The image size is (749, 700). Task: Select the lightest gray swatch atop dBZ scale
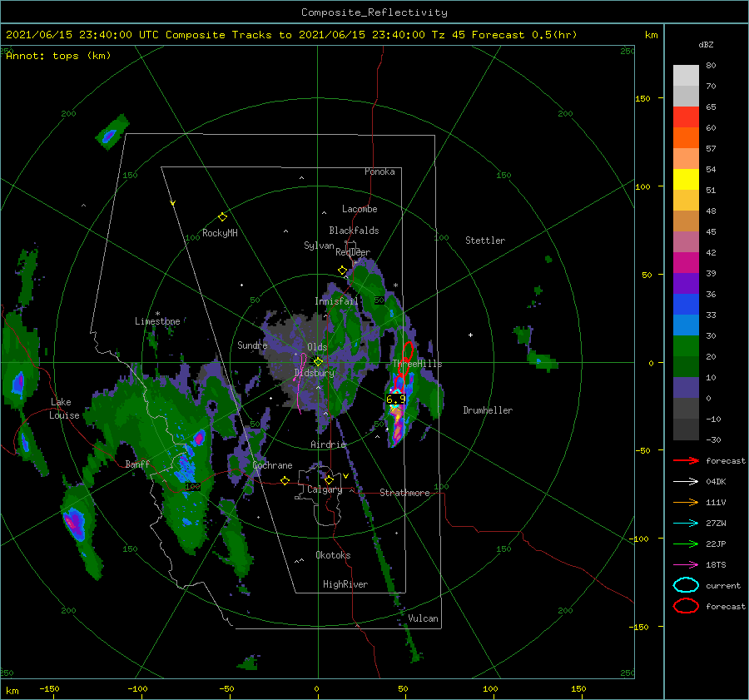pyautogui.click(x=686, y=76)
